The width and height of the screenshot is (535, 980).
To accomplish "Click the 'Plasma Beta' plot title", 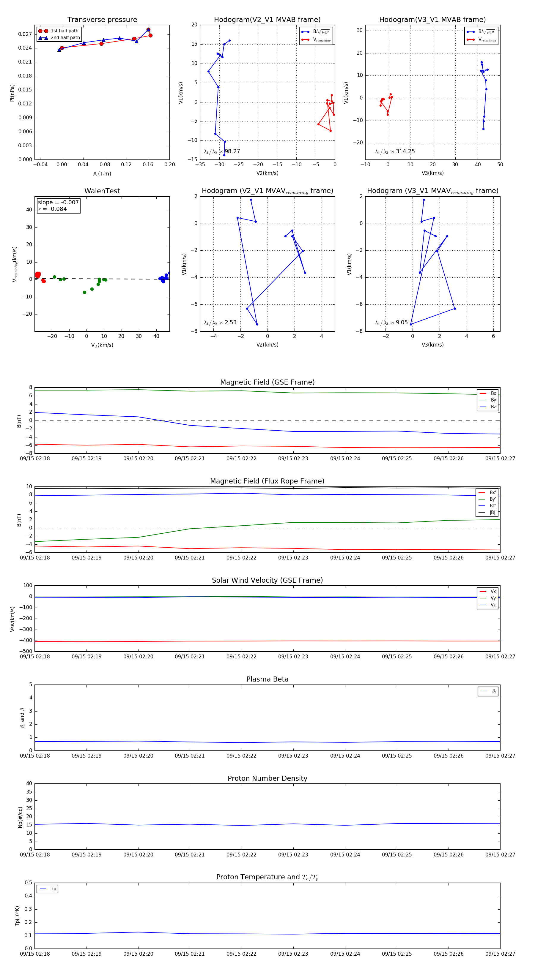I will click(x=267, y=679).
